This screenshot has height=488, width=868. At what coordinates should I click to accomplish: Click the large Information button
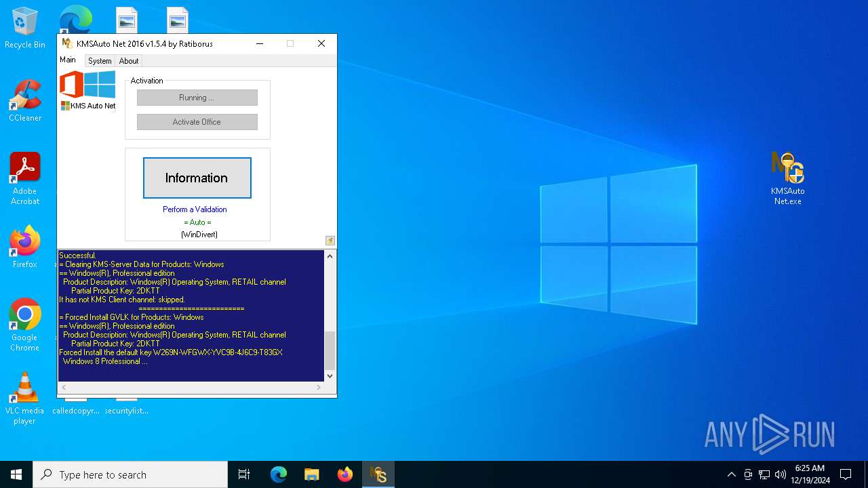(x=197, y=178)
